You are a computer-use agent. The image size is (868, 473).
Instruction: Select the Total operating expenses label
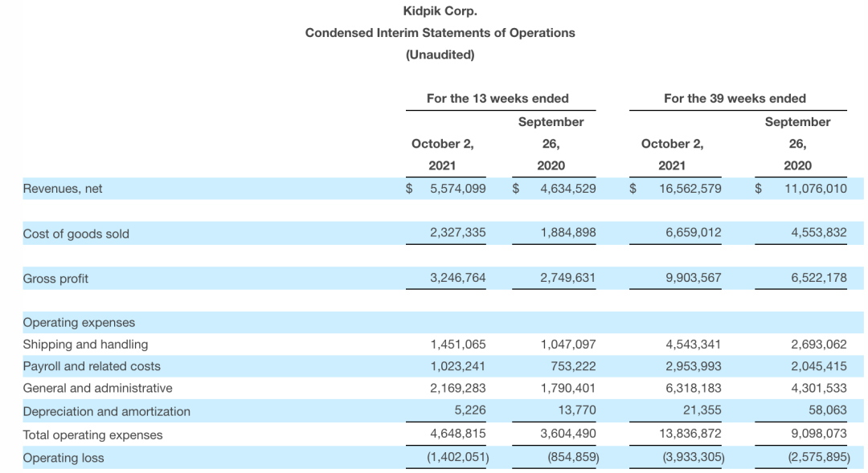pyautogui.click(x=92, y=434)
